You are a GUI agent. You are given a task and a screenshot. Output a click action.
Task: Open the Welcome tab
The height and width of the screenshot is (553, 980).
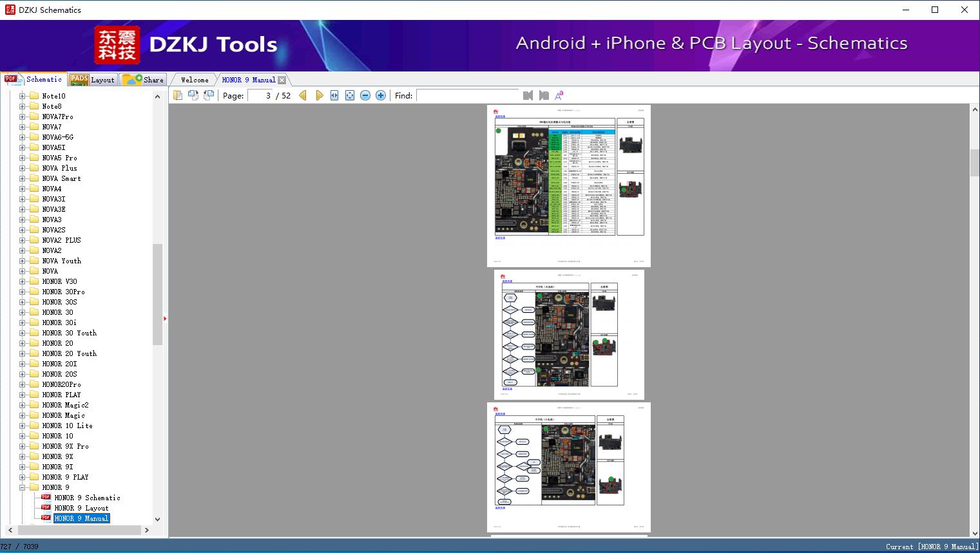coord(195,80)
